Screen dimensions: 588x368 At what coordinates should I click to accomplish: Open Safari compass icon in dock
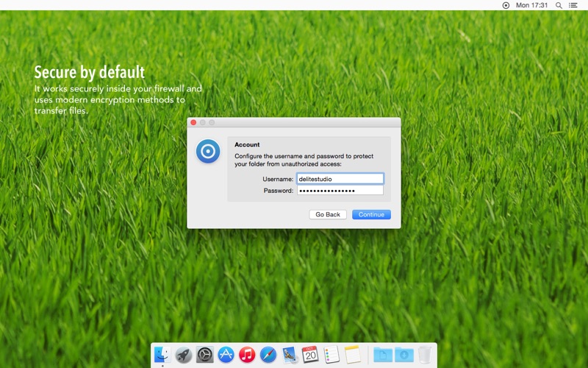coord(268,355)
